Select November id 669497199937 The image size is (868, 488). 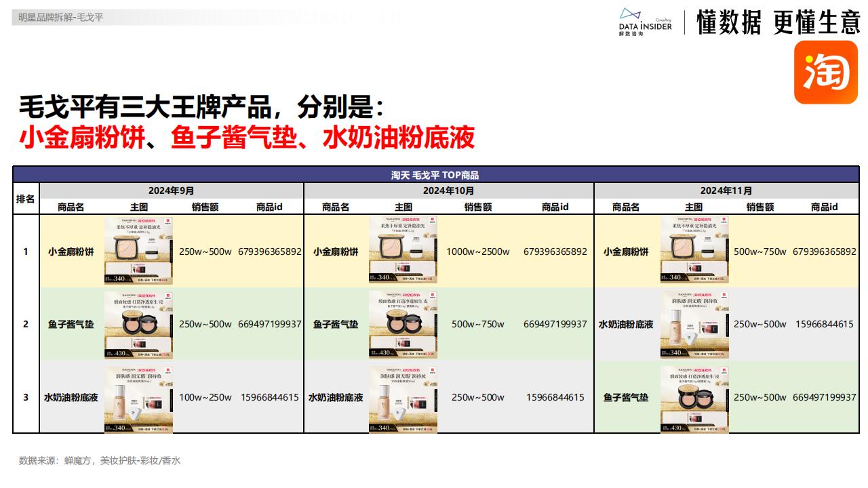pyautogui.click(x=825, y=398)
